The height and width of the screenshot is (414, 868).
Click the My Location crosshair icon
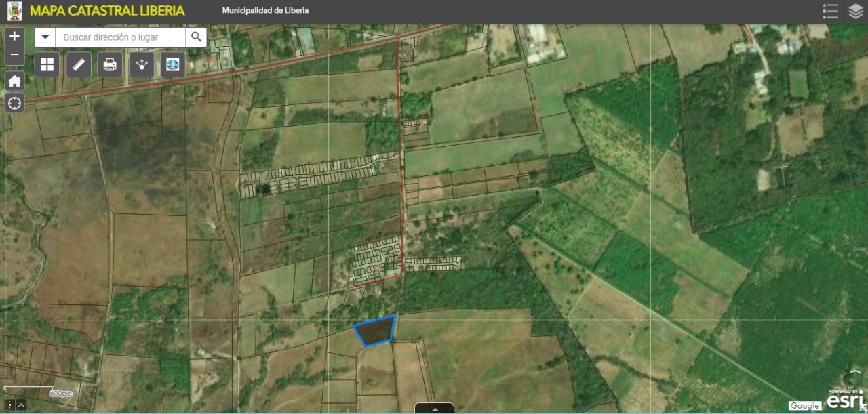click(14, 103)
